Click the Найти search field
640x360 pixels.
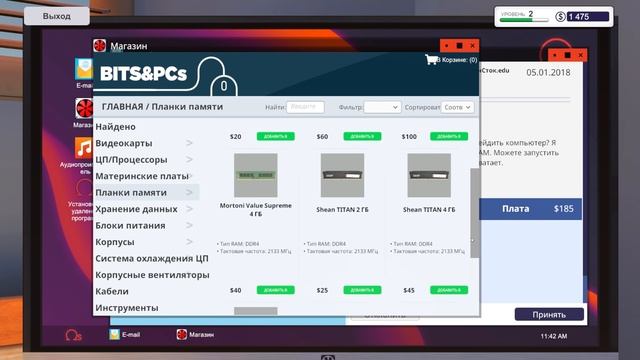(x=305, y=107)
